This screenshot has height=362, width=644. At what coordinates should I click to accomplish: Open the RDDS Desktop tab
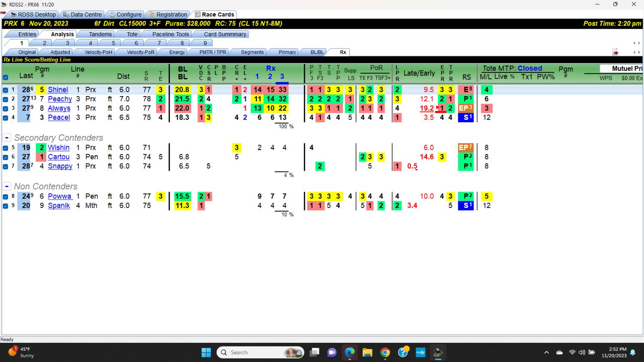pos(33,14)
